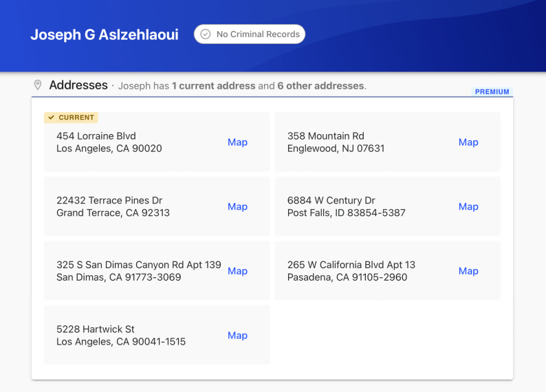546x392 pixels.
Task: Click the Post Falls, ID address text
Action: point(346,213)
